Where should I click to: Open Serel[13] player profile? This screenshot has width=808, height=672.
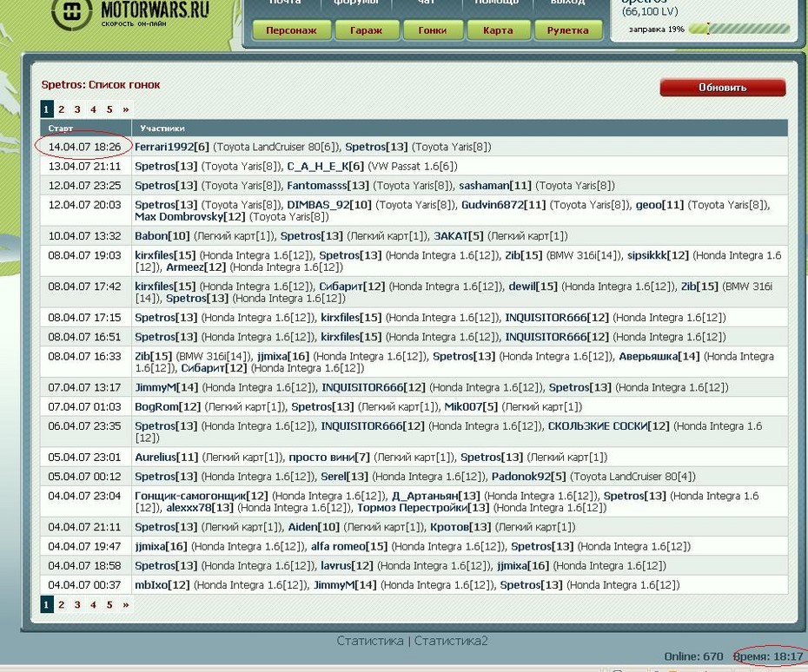(345, 477)
